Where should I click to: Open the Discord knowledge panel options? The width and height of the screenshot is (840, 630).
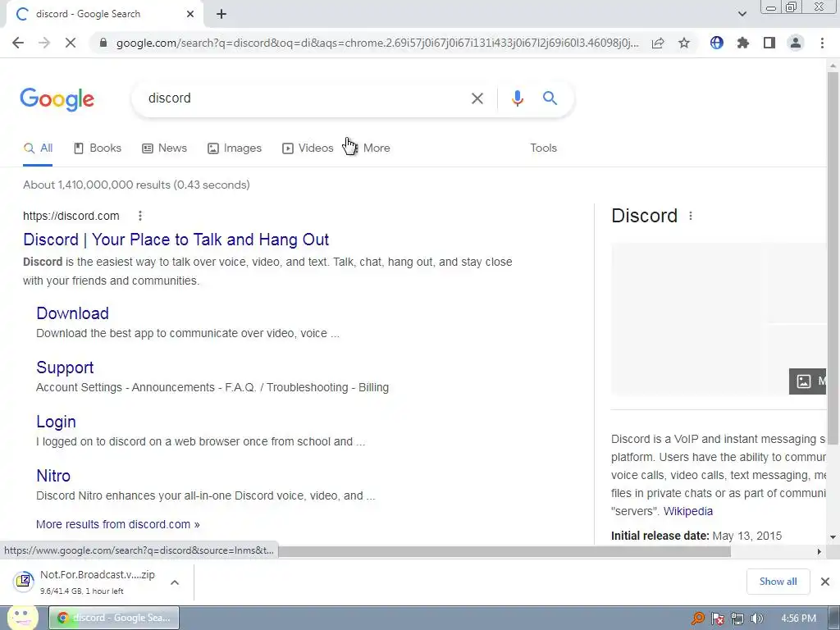point(691,216)
